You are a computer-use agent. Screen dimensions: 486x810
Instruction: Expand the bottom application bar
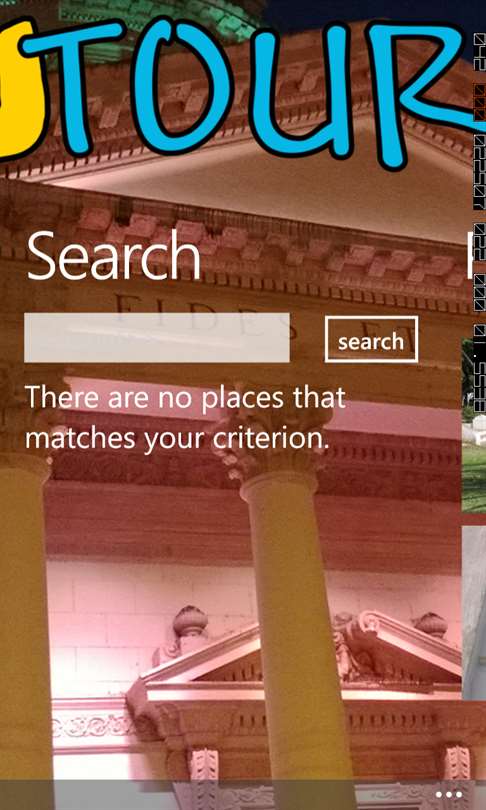click(x=243, y=795)
